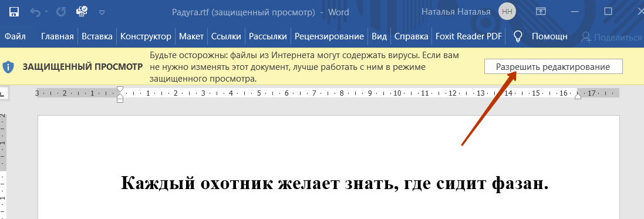
Task: Open the Файл menu
Action: click(15, 36)
